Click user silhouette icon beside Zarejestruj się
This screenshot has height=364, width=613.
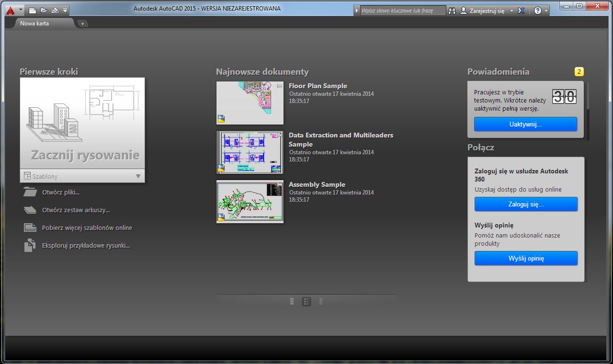[x=463, y=11]
